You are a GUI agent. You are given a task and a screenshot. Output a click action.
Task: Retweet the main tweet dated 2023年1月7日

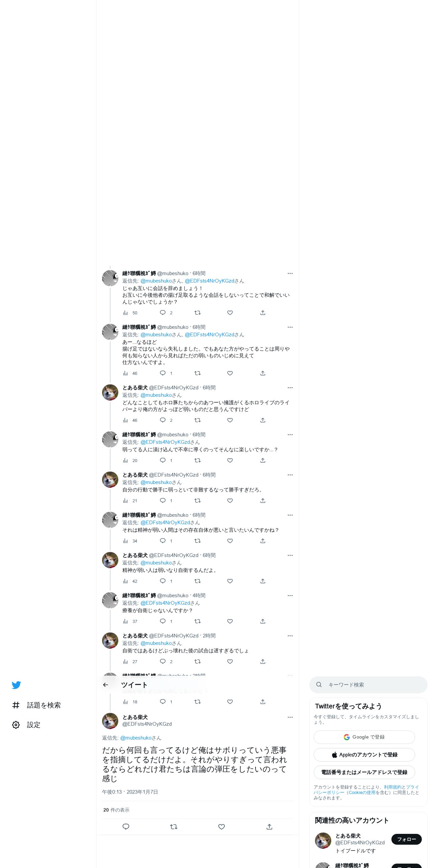(174, 827)
